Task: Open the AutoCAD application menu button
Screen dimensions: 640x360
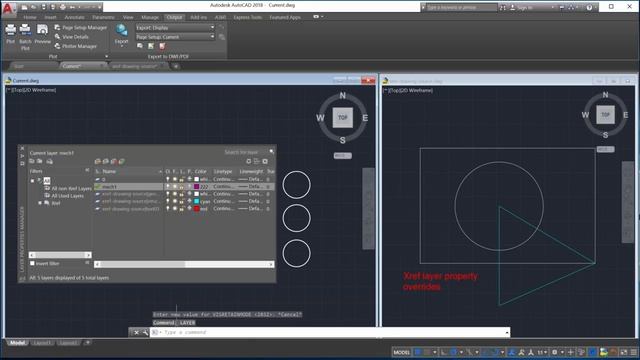Action: pos(9,9)
